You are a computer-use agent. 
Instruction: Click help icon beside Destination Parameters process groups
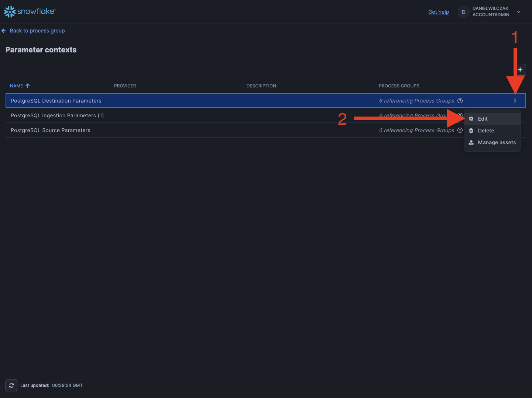[460, 101]
